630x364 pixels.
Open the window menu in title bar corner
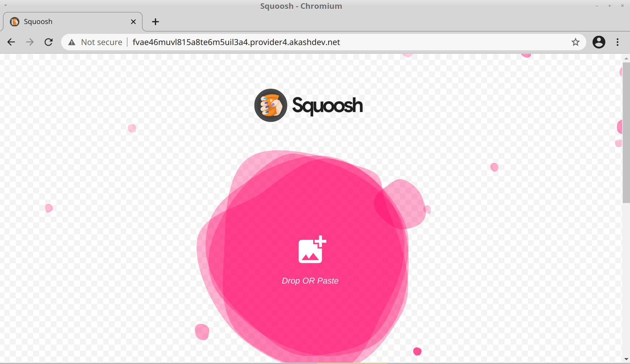click(6, 6)
